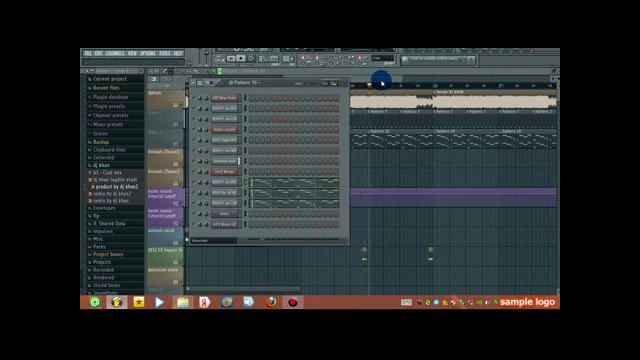Viewport: 640px width, 360px height.
Task: Select product by dj khan2 in browser
Action: point(117,187)
